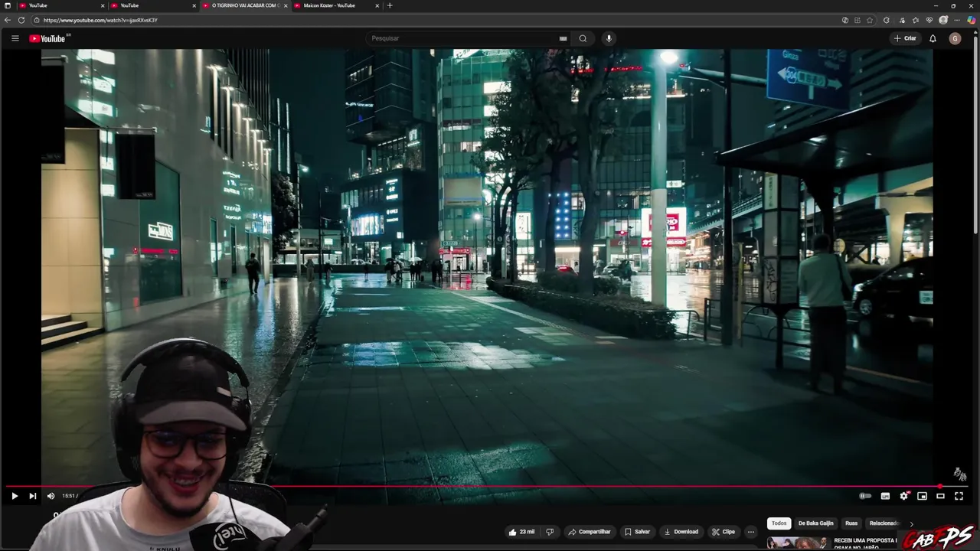
Task: Create a clip with Clipe
Action: tap(723, 532)
